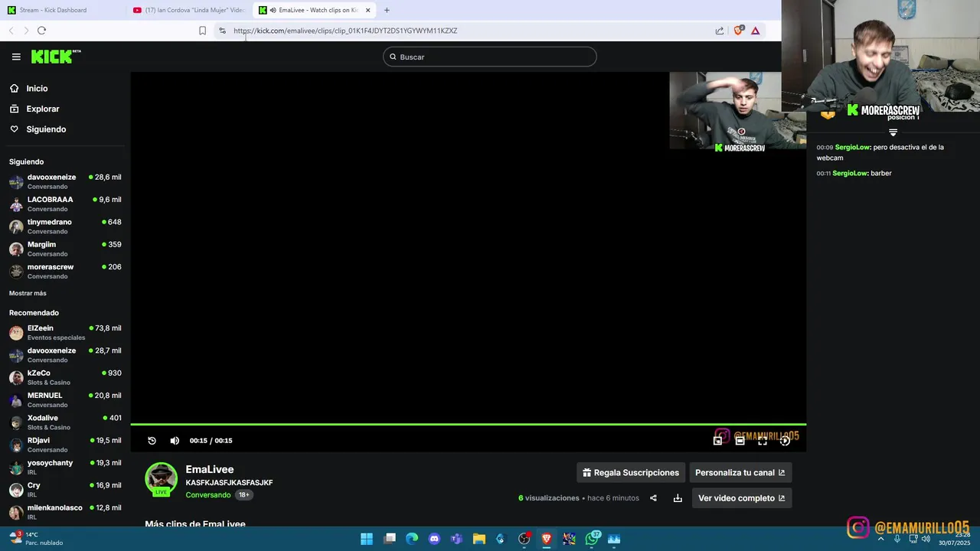Viewport: 980px width, 551px height.
Task: Open site information icon in address bar
Action: (x=222, y=31)
